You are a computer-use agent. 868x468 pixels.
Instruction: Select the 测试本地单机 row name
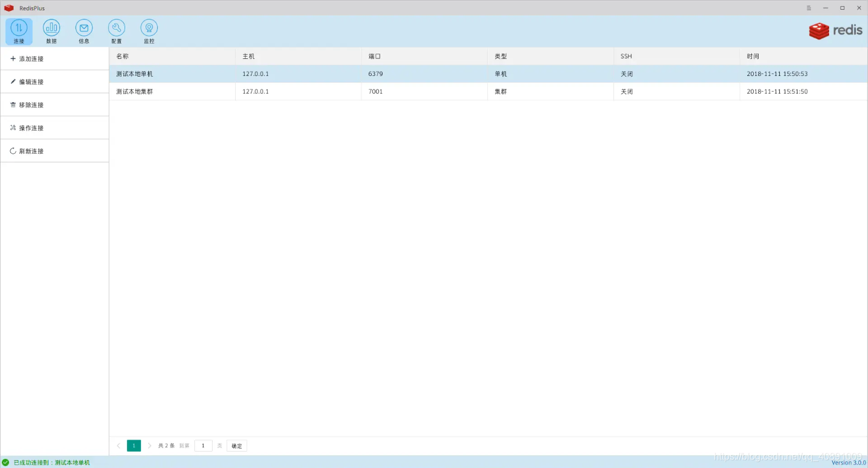coord(135,74)
